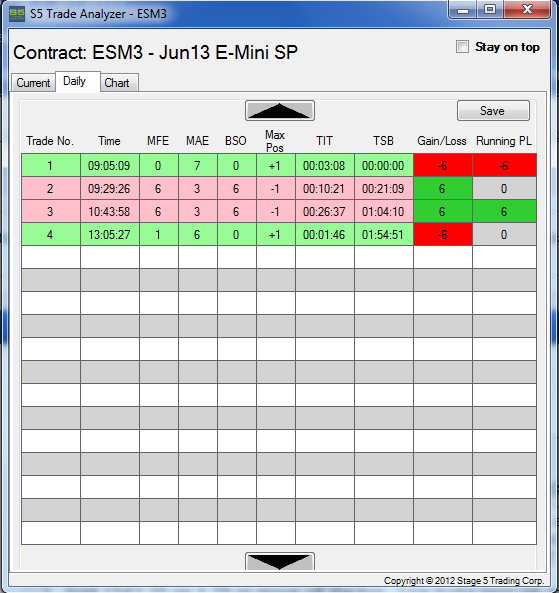Select time cell 09:29:26
This screenshot has width=559, height=593.
(110, 188)
